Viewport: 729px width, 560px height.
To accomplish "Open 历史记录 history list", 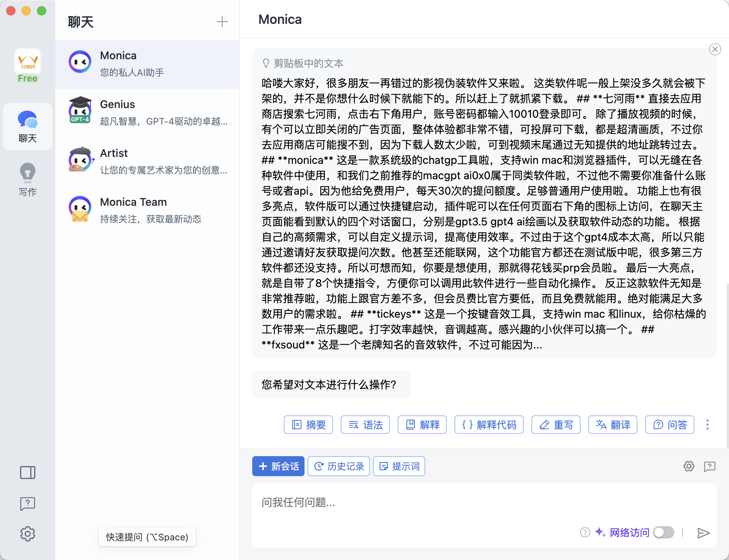I will (339, 466).
